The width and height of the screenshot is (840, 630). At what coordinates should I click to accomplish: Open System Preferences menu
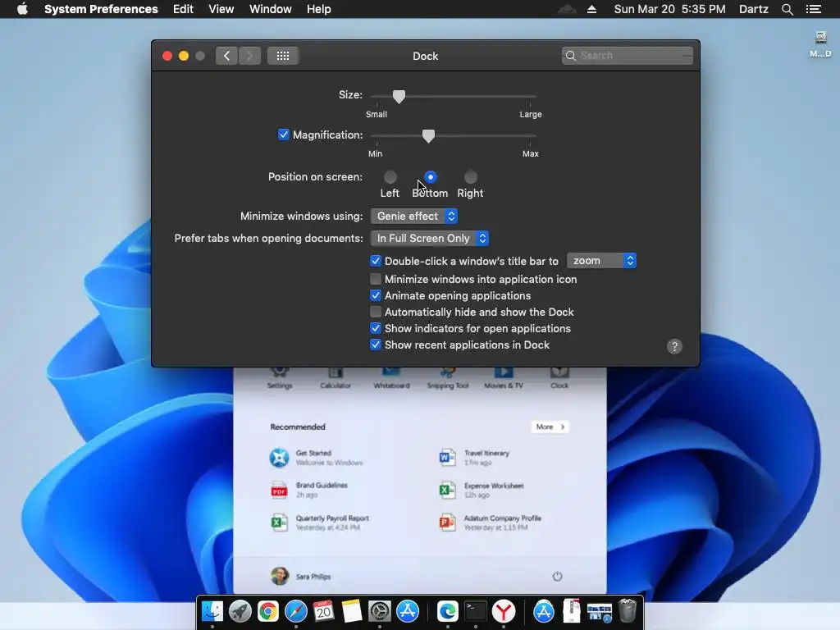pyautogui.click(x=101, y=9)
